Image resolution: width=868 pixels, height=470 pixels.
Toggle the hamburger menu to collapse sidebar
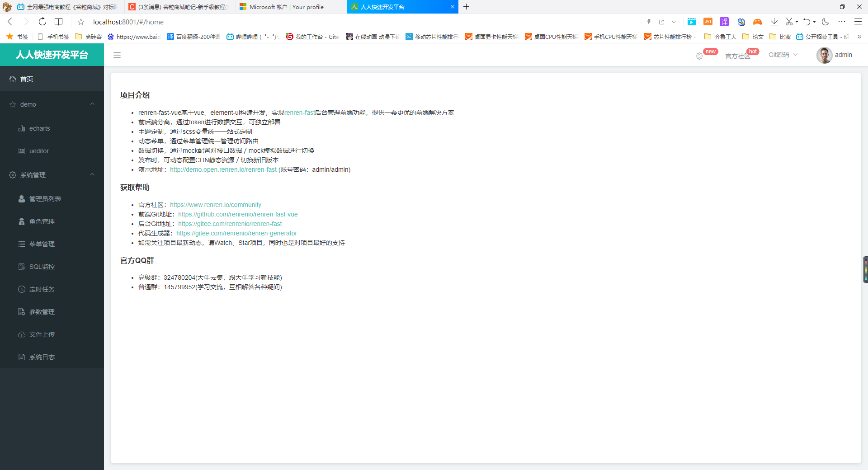117,55
